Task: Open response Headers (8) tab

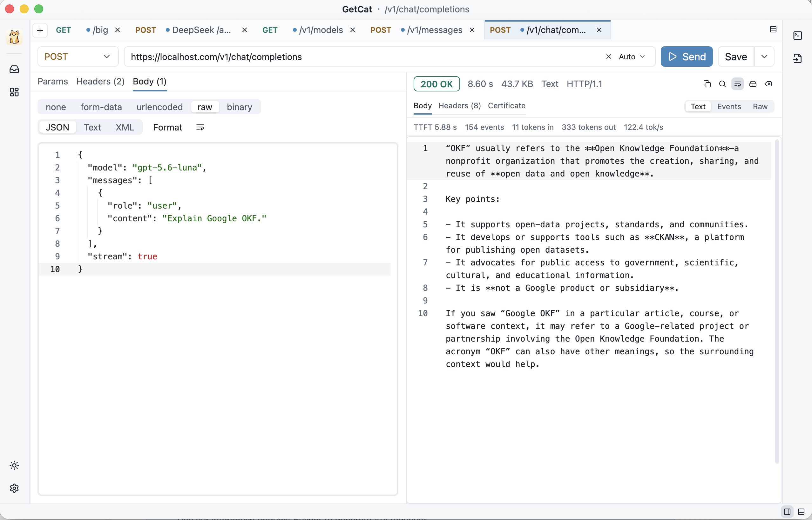Action: tap(460, 105)
